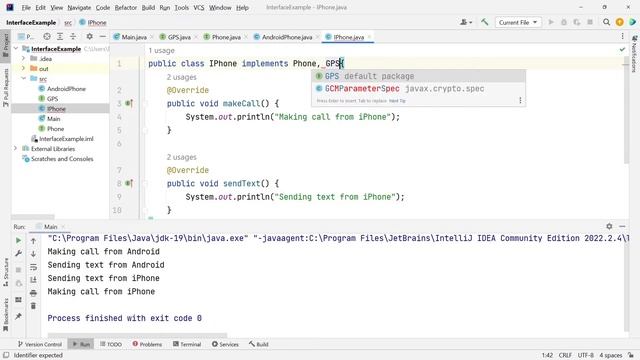Click the Debug icon in top toolbar

(564, 22)
